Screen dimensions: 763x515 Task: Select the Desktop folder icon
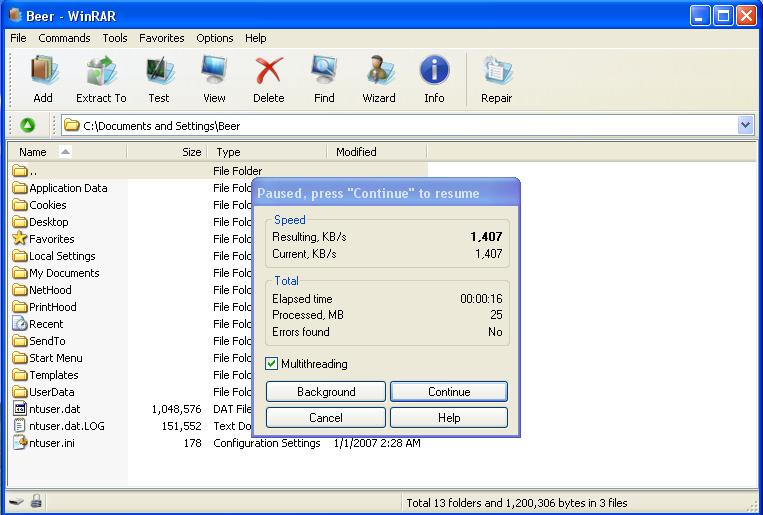(19, 222)
